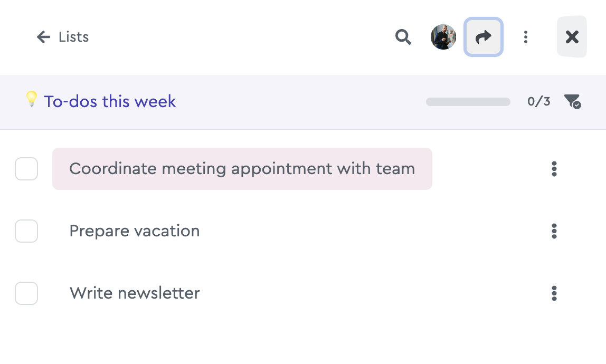Click the lightbulb emoji icon
The image size is (606, 364).
31,99
